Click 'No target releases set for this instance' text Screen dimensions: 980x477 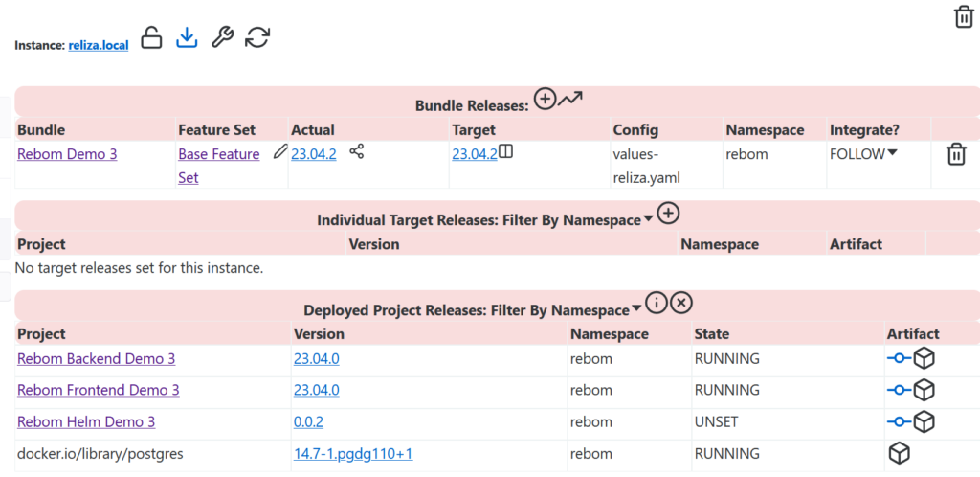(139, 268)
